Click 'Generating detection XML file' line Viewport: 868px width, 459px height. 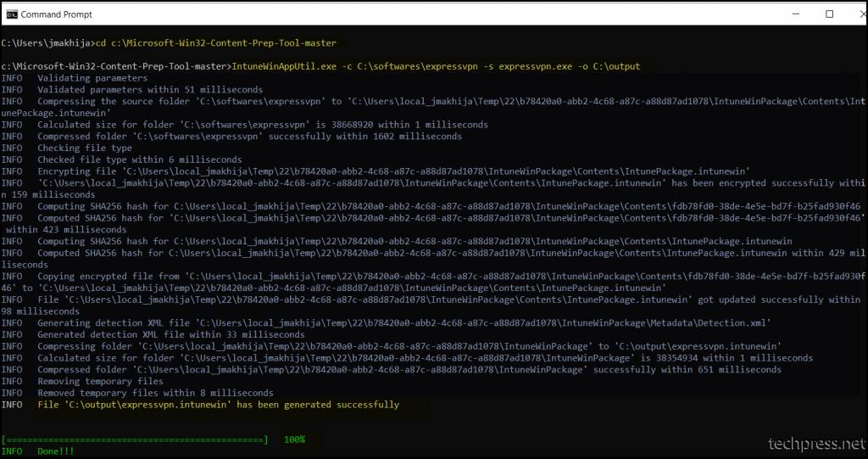point(386,322)
